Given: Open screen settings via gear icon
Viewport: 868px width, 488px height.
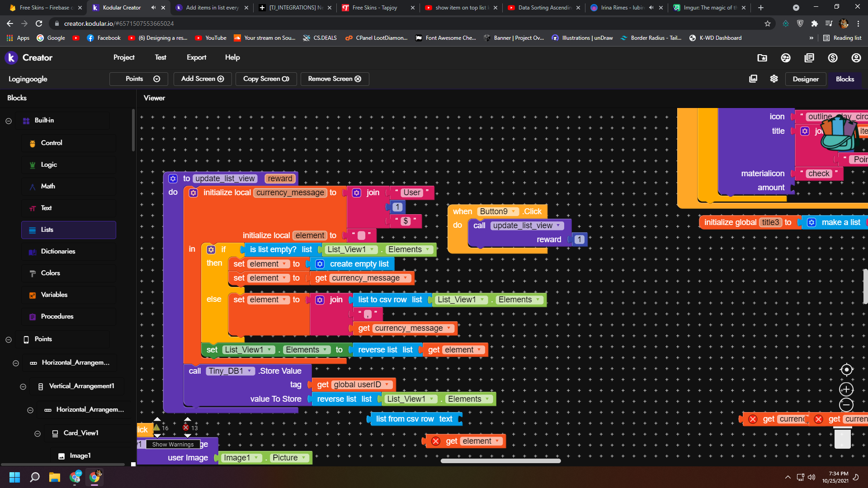Looking at the screenshot, I should pos(774,79).
